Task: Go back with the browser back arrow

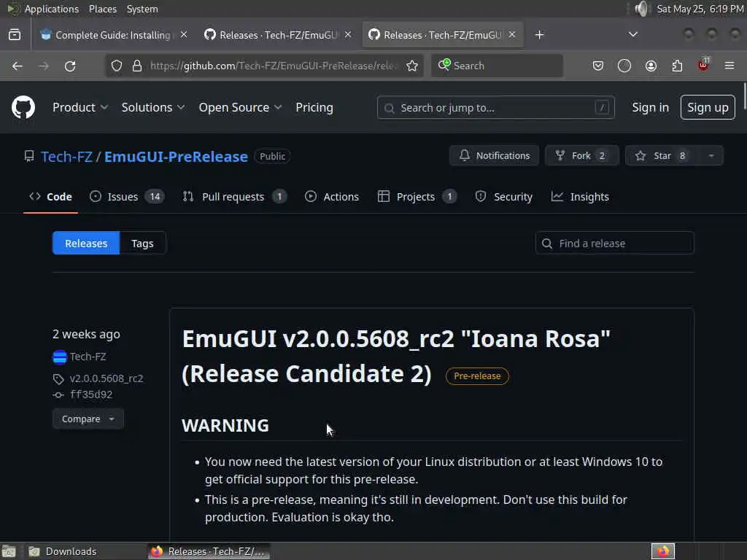Action: pyautogui.click(x=18, y=66)
